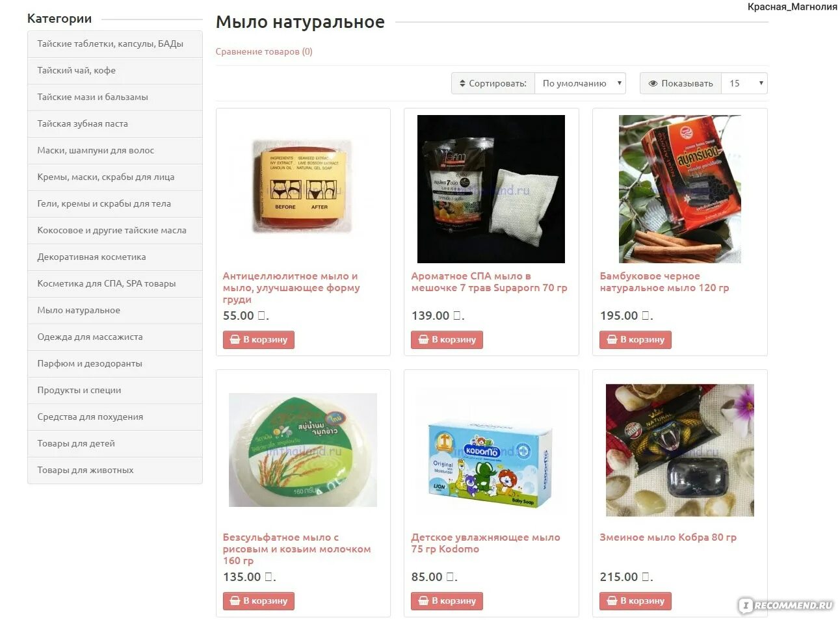
Task: Select Тайский чай, кофе category
Action: 115,70
